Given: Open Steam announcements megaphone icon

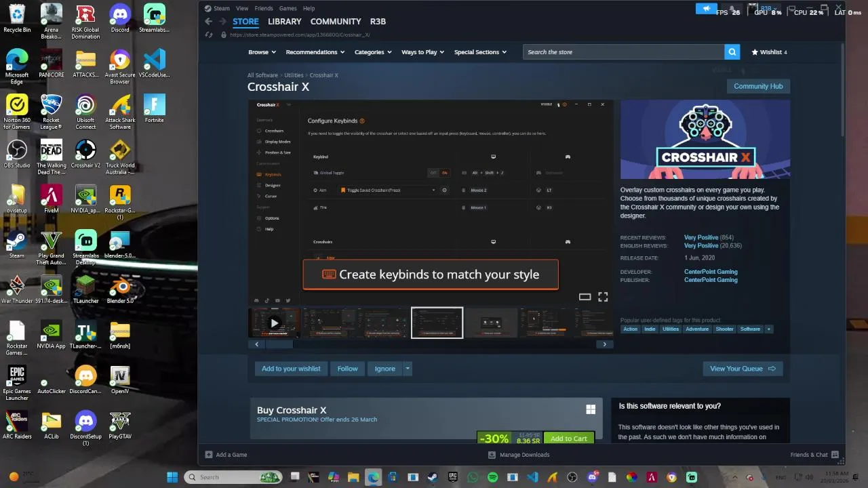Looking at the screenshot, I should pos(706,9).
